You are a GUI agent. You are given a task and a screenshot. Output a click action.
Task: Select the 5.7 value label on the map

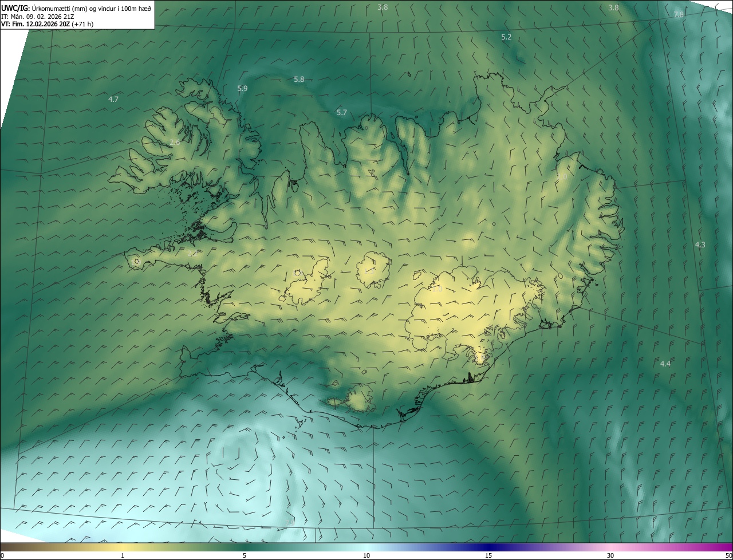click(342, 112)
